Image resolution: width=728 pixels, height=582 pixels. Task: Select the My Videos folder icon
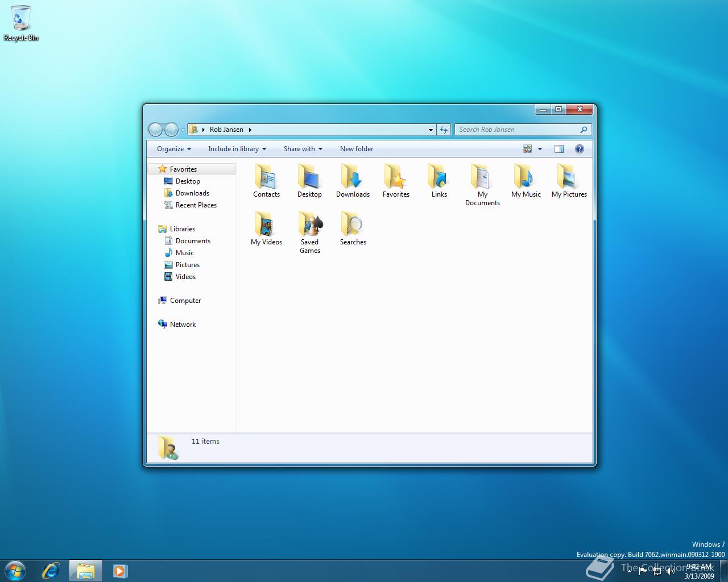tap(266, 224)
